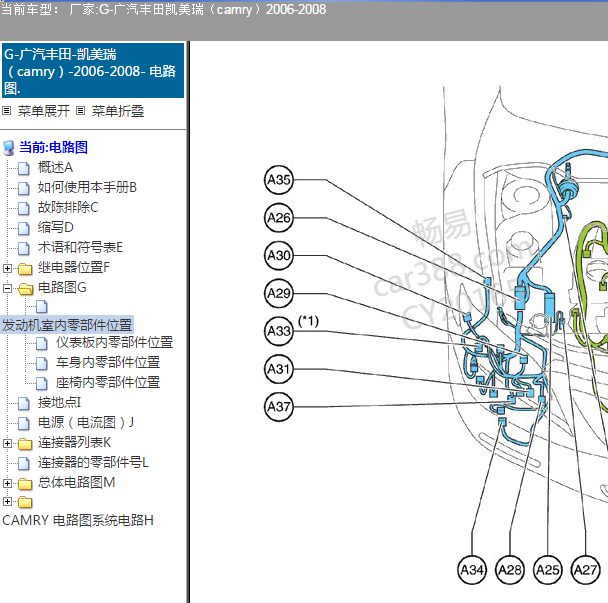
Task: Click the document icon beside 电源（电流图）J
Action: (24, 423)
